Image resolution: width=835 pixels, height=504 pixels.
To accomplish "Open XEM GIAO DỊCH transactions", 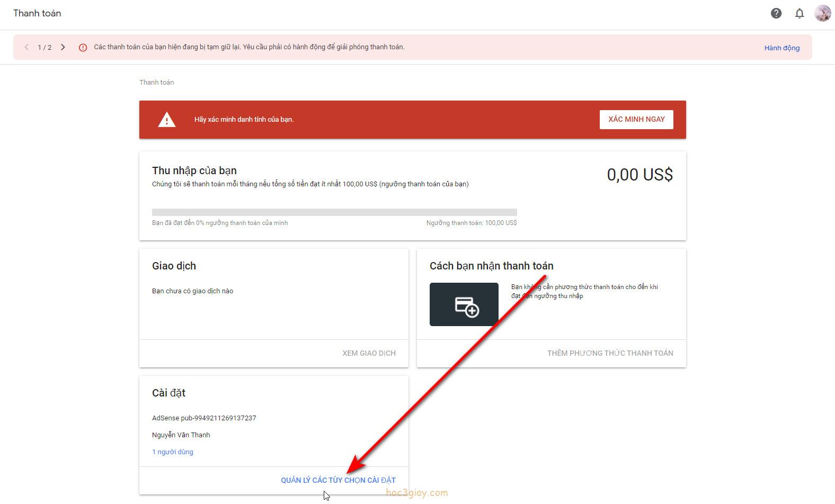I will [369, 353].
